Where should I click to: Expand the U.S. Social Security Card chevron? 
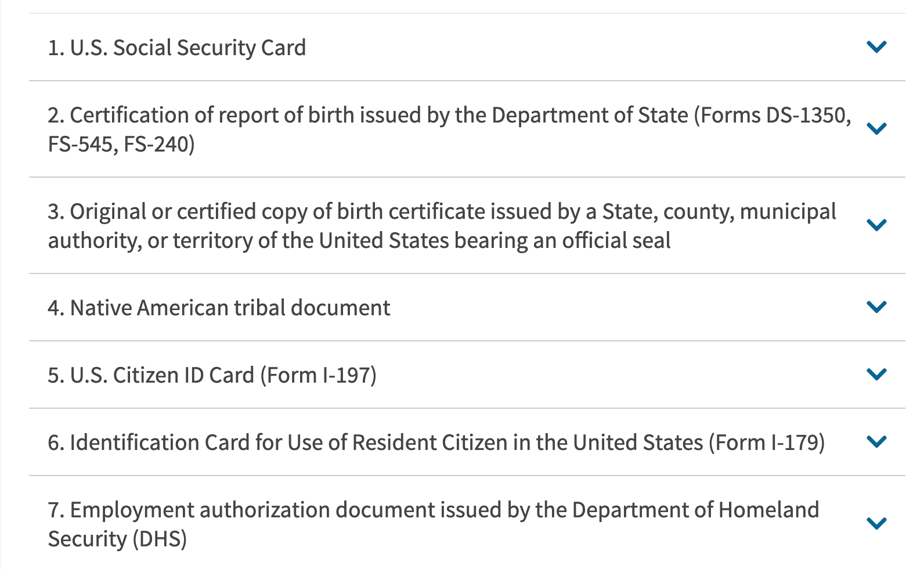[x=876, y=46]
